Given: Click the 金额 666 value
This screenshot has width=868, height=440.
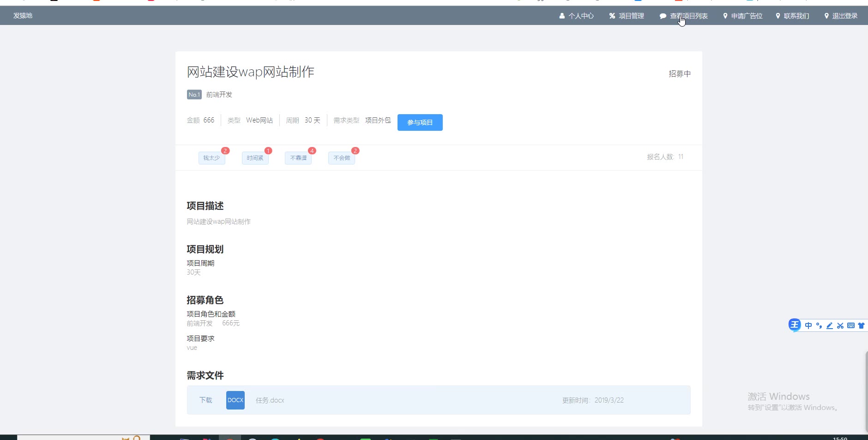Looking at the screenshot, I should point(209,120).
